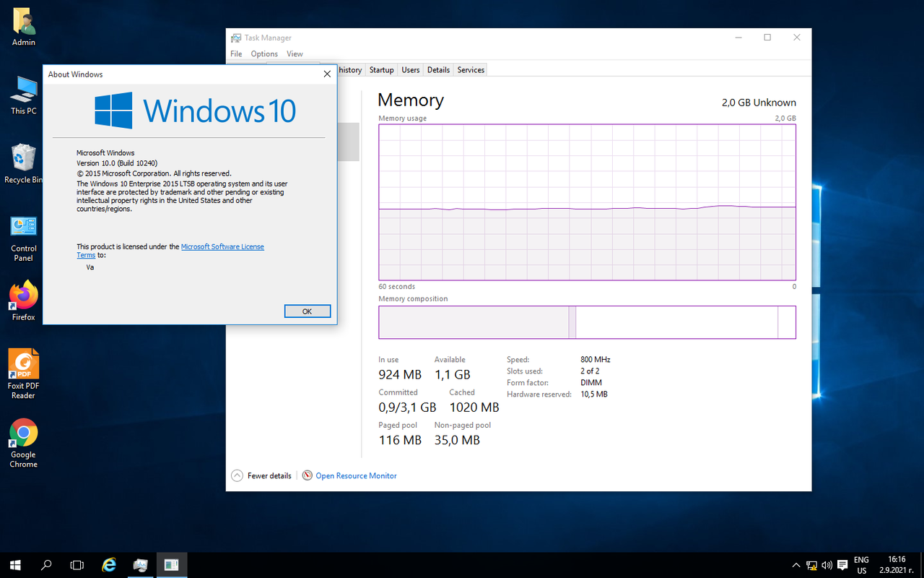
Task: Open the taskbar clock showing 16:16
Action: [897, 565]
